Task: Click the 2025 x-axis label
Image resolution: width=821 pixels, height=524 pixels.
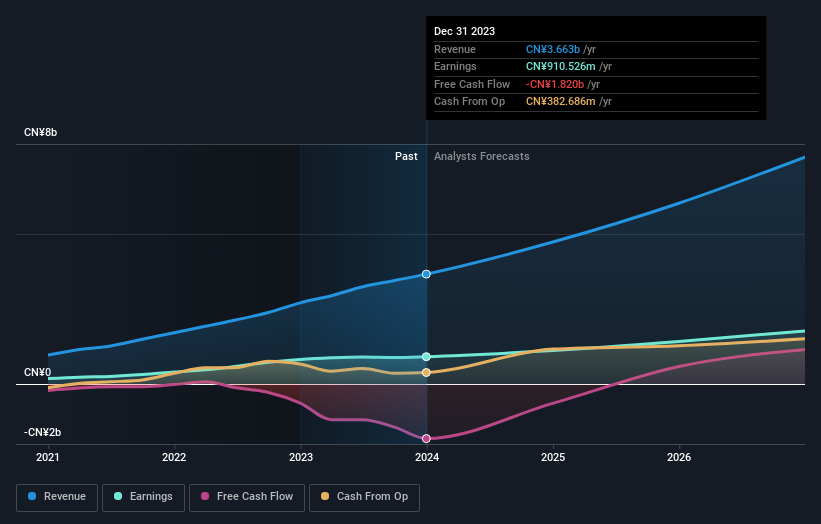Action: [x=553, y=458]
